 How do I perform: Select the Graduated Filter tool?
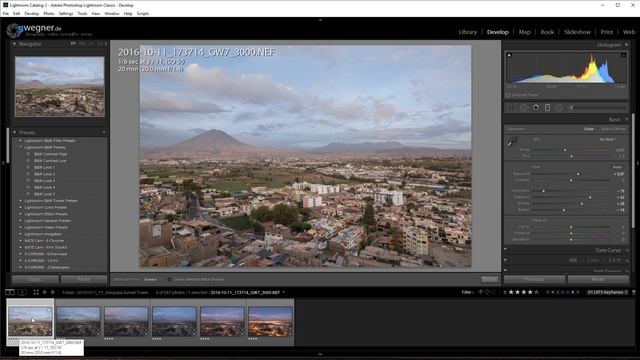point(547,107)
